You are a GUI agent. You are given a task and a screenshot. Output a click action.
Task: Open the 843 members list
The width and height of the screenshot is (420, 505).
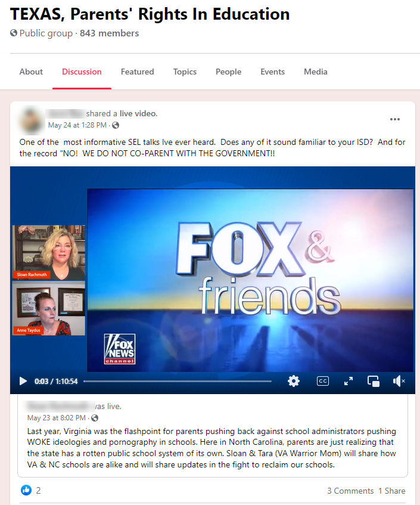point(110,33)
